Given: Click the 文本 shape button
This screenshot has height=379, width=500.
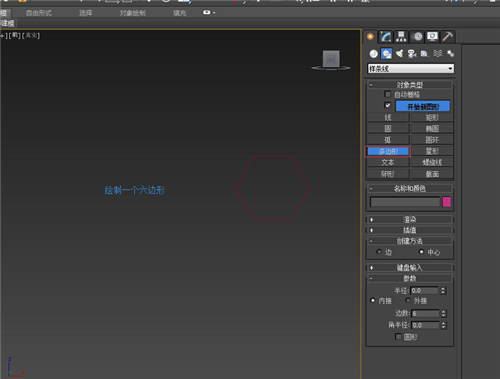Looking at the screenshot, I should click(x=388, y=163).
